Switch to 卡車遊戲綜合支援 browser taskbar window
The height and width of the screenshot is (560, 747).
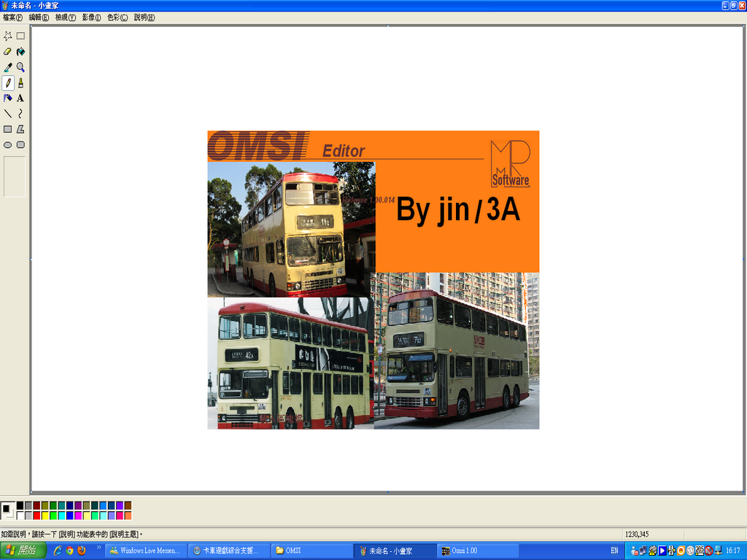229,551
